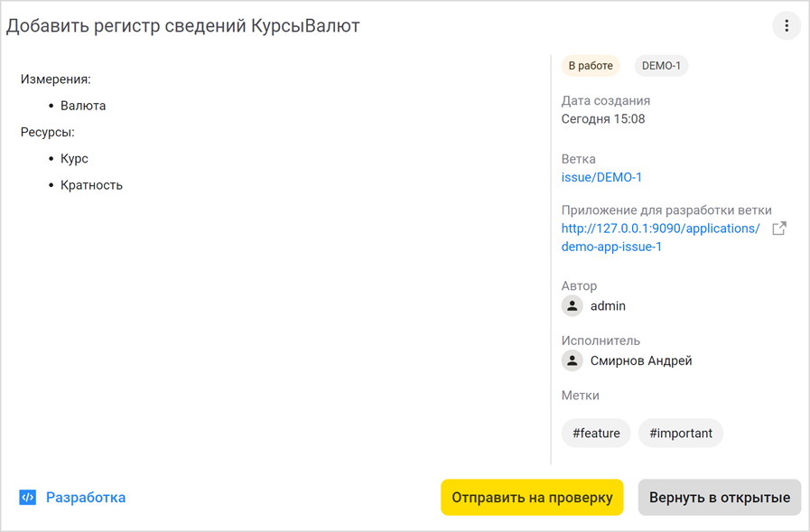Select the #feature tag

click(595, 433)
